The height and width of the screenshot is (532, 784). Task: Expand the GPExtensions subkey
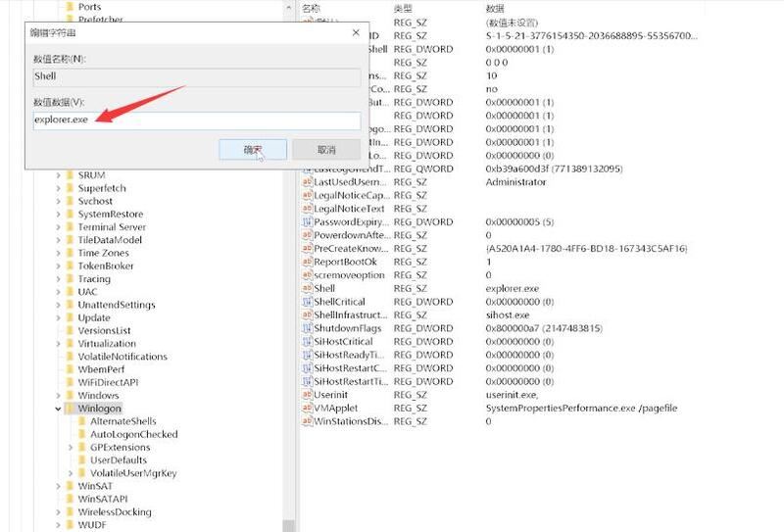[70, 447]
